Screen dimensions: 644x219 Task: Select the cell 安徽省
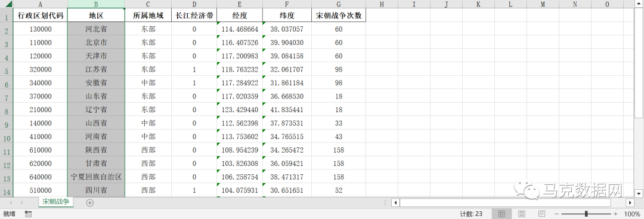click(x=96, y=83)
